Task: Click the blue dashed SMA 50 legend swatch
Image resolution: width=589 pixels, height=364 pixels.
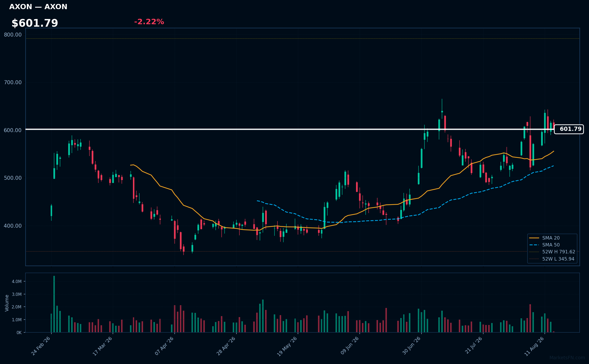Action: pyautogui.click(x=534, y=245)
